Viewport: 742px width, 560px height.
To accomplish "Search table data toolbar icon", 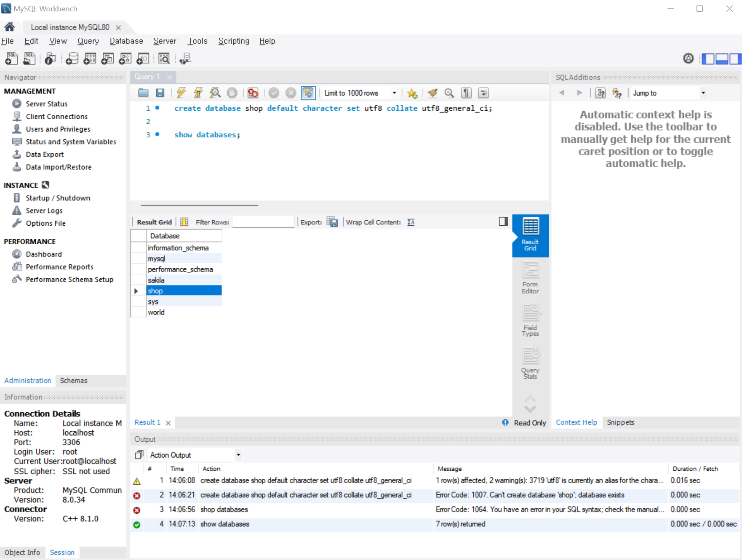I will pos(164,59).
